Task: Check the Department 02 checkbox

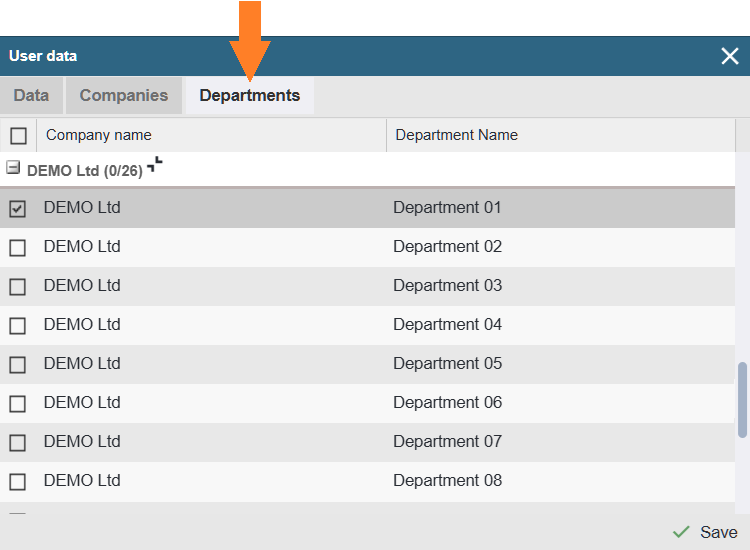Action: pos(17,248)
